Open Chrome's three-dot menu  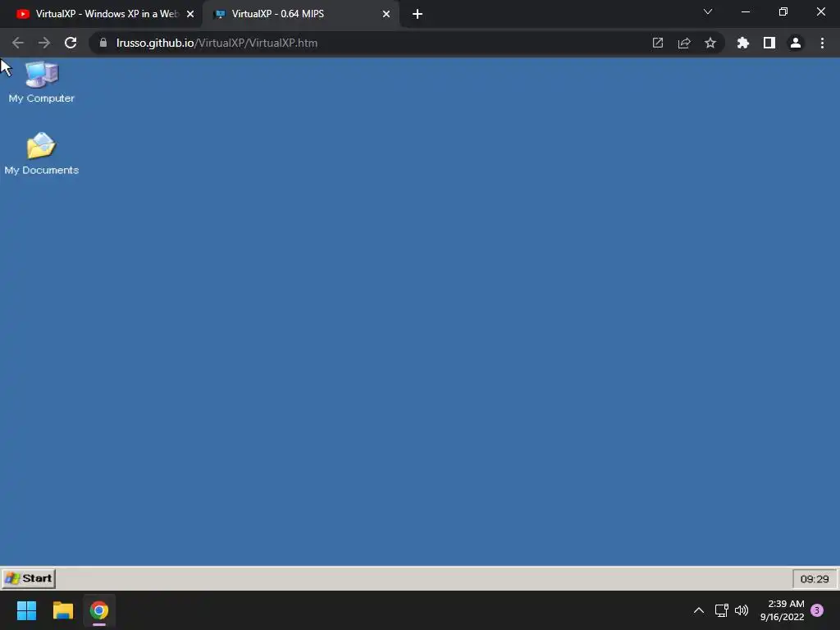tap(822, 43)
